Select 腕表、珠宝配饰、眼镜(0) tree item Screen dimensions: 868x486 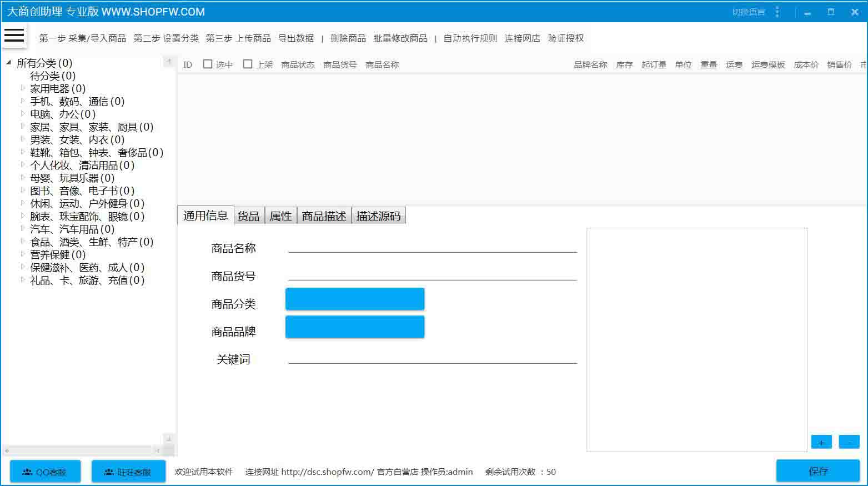tap(87, 216)
